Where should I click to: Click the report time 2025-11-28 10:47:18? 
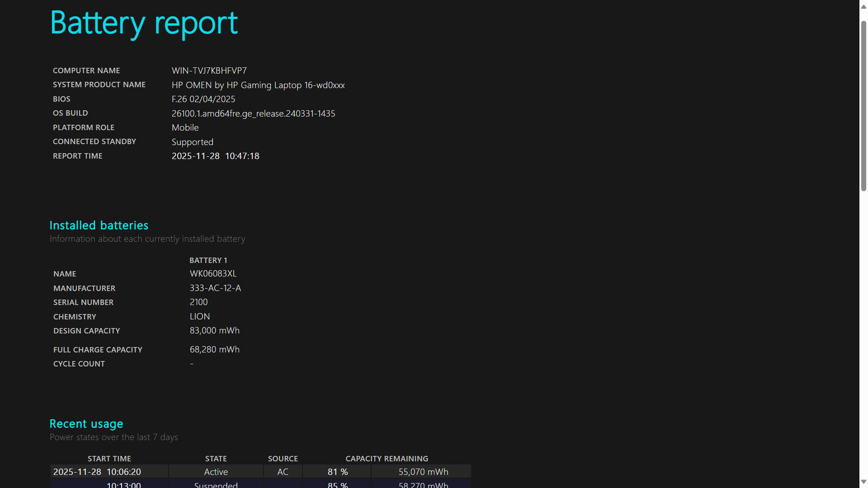[x=215, y=156]
